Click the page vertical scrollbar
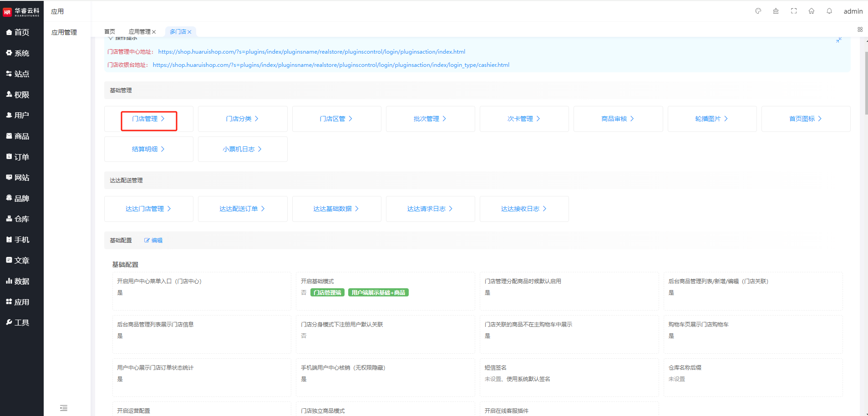This screenshot has width=868, height=416. pyautogui.click(x=866, y=82)
